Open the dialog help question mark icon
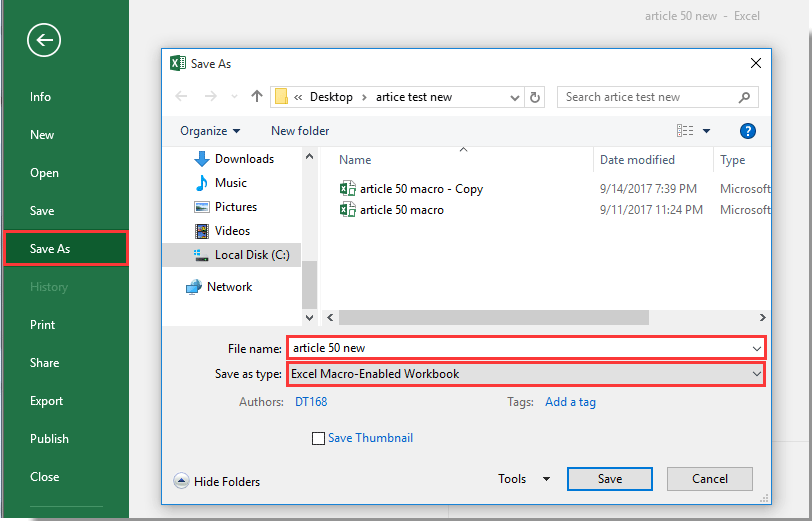This screenshot has height=521, width=812. tap(747, 131)
